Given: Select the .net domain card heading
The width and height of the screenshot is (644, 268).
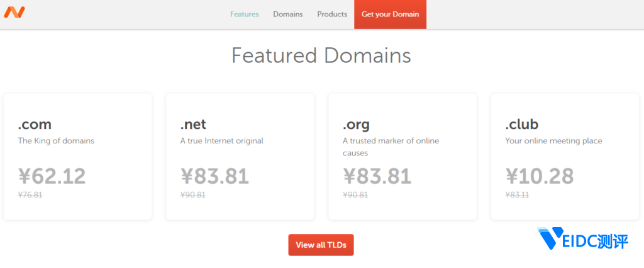Looking at the screenshot, I should coord(193,124).
